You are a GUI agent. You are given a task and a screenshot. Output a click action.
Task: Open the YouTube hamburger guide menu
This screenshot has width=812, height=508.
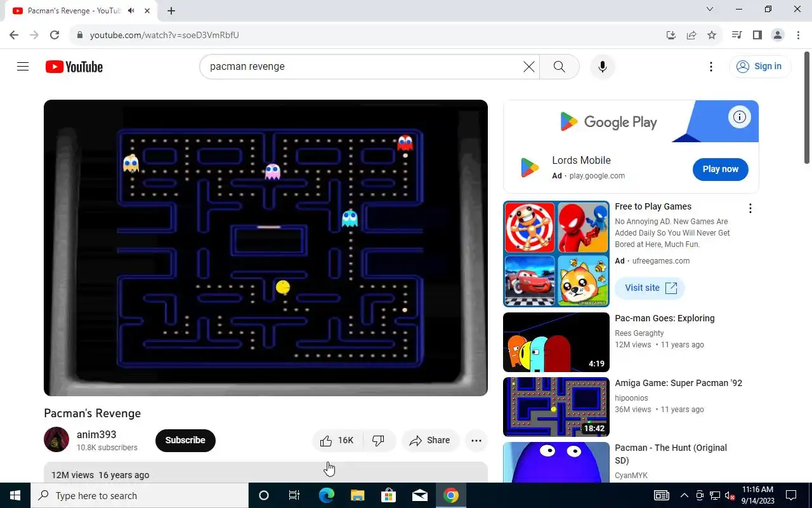click(23, 67)
